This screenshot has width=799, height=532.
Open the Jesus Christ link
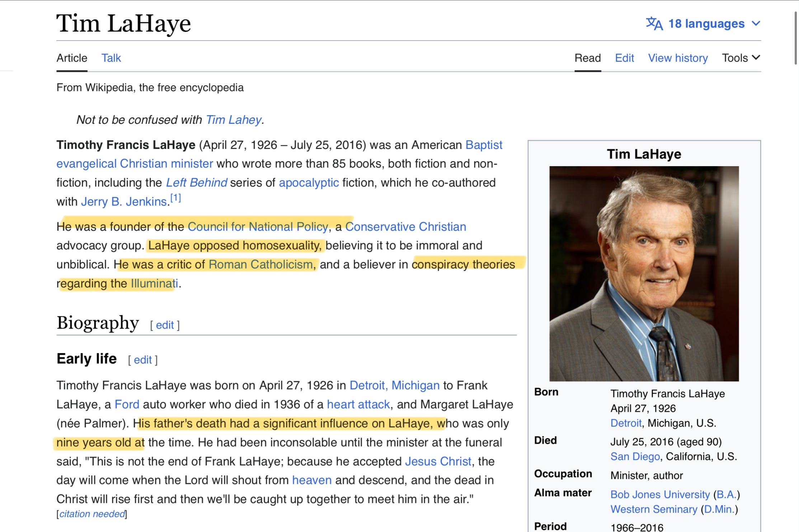[x=438, y=461]
